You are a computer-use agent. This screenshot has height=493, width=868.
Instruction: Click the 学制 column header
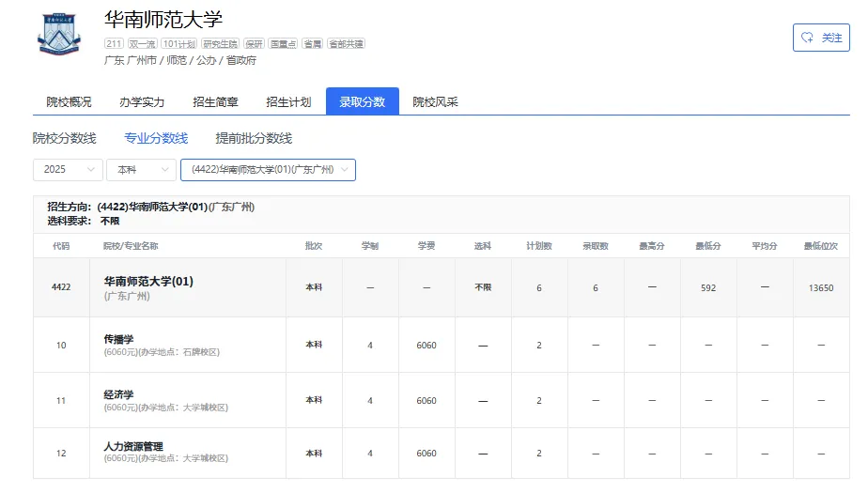(370, 246)
